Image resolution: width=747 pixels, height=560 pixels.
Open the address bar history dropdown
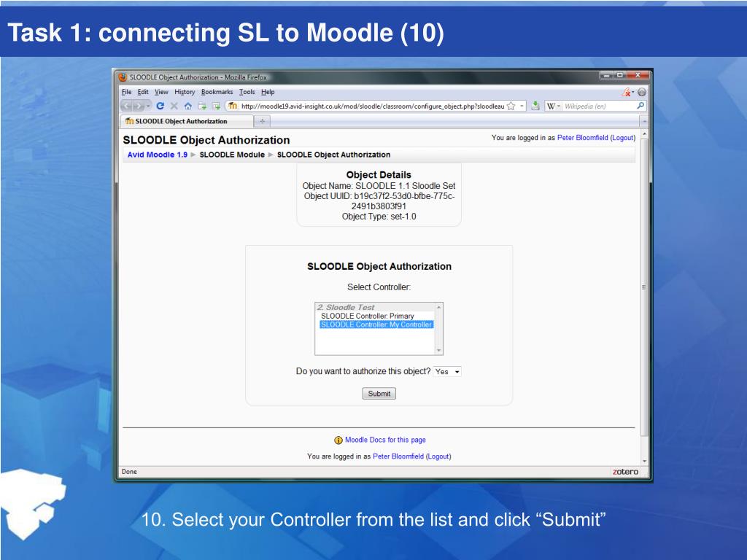pyautogui.click(x=522, y=106)
